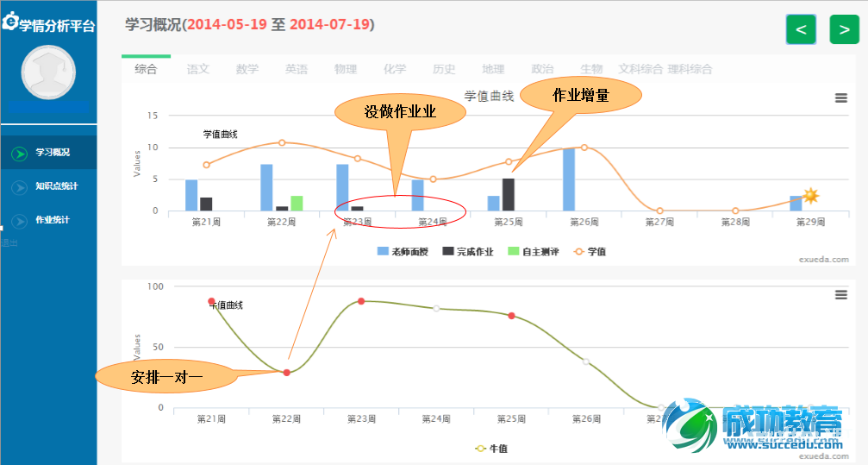This screenshot has height=465, width=868.
Task: Open the upper chart hamburger export menu
Action: (841, 98)
